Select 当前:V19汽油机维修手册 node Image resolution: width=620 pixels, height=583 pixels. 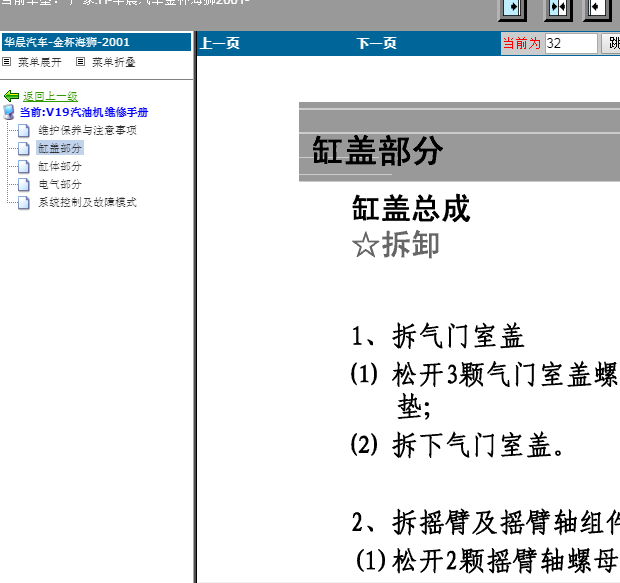[84, 112]
